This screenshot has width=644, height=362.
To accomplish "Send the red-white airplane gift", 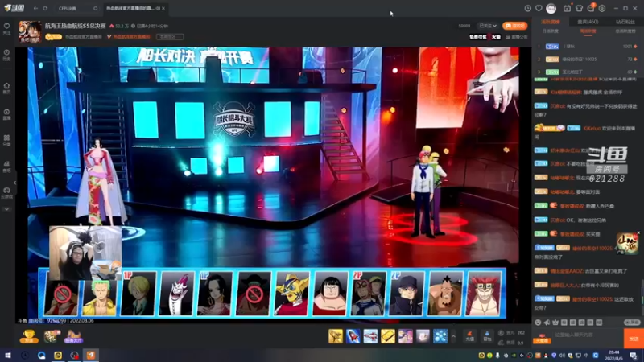I will pyautogui.click(x=370, y=336).
